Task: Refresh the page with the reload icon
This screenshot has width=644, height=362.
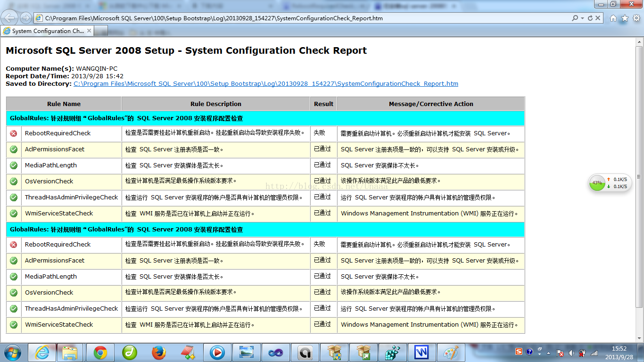Action: [x=590, y=18]
